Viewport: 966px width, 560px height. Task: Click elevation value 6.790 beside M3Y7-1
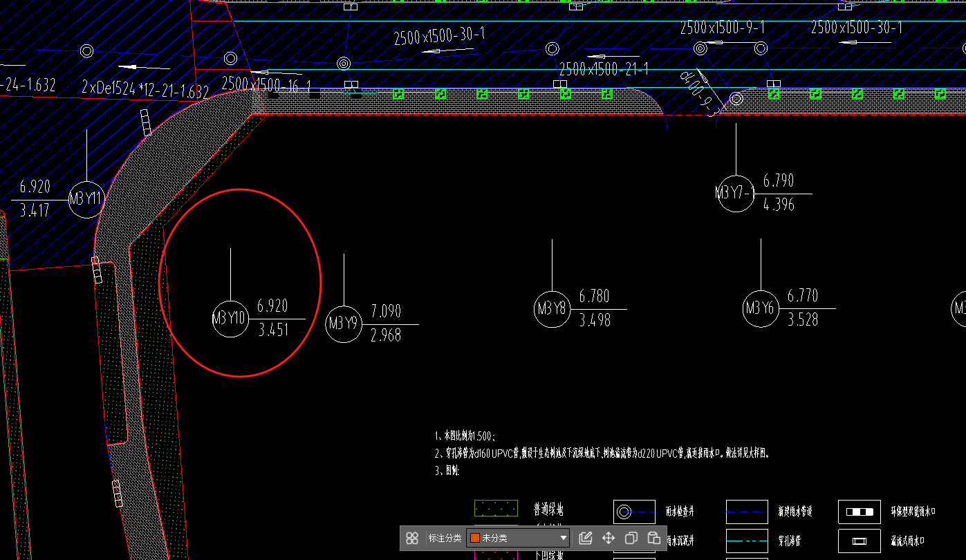click(x=779, y=180)
